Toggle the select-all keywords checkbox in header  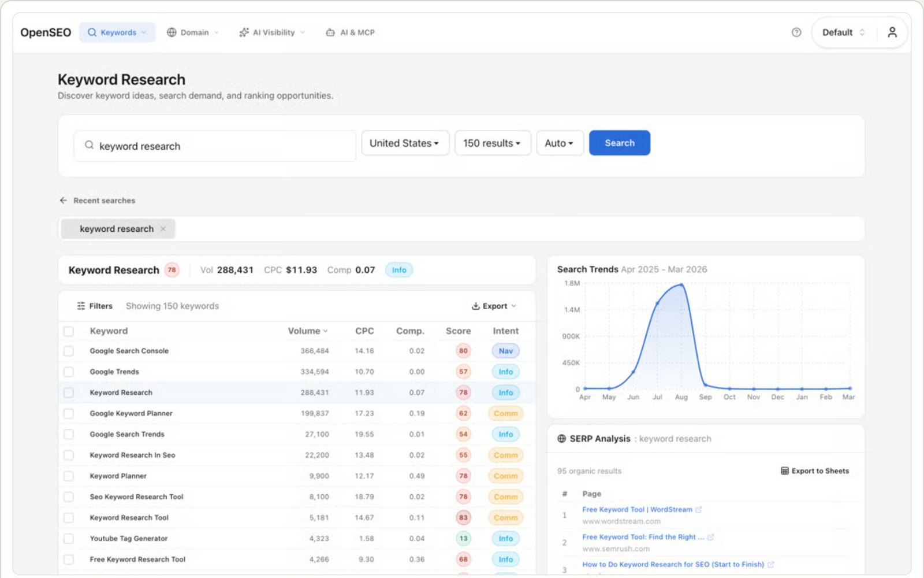click(x=69, y=331)
